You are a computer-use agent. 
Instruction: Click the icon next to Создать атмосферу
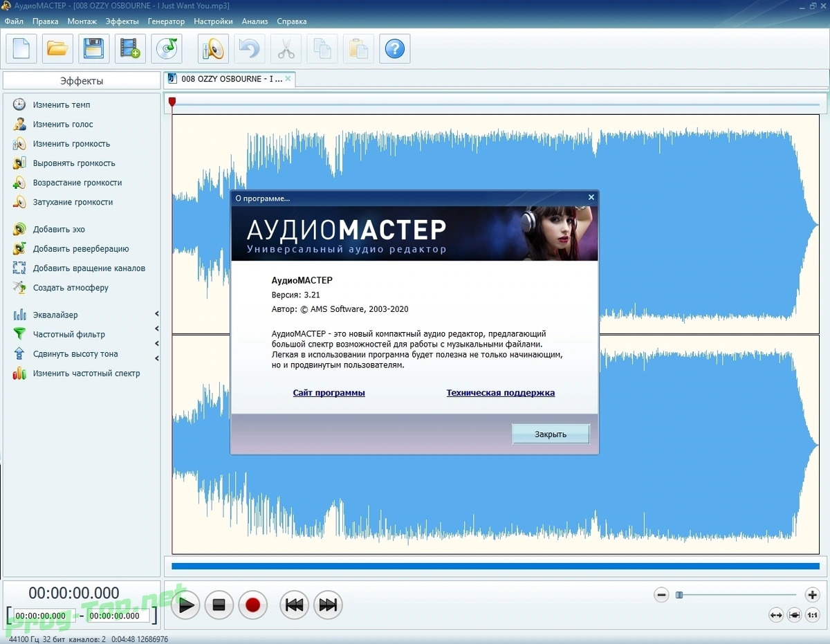click(x=19, y=287)
